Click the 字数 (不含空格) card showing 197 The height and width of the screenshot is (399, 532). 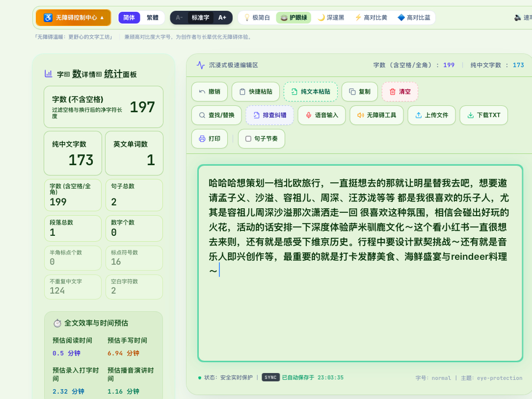(x=104, y=107)
